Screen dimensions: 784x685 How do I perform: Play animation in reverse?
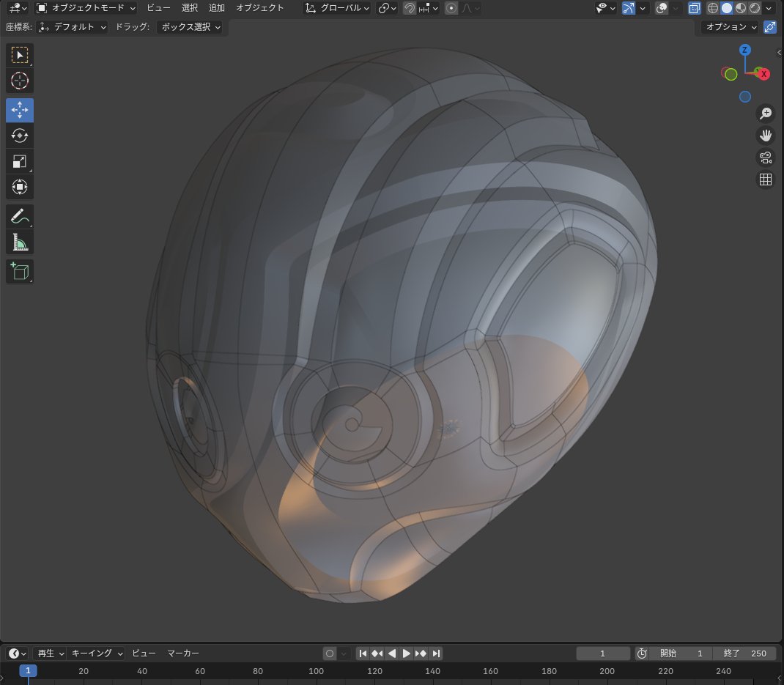(x=392, y=653)
